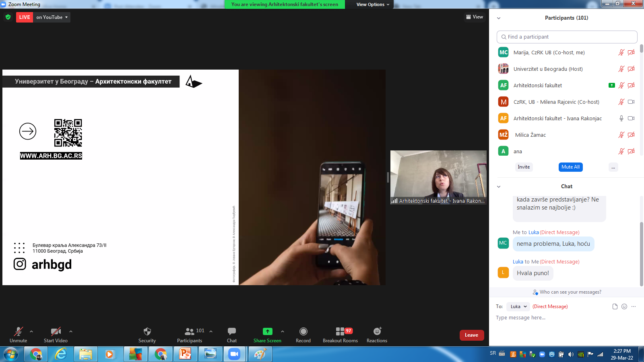644x362 pixels.
Task: Open the chat recipient dropdown showing Luka
Action: (x=518, y=306)
